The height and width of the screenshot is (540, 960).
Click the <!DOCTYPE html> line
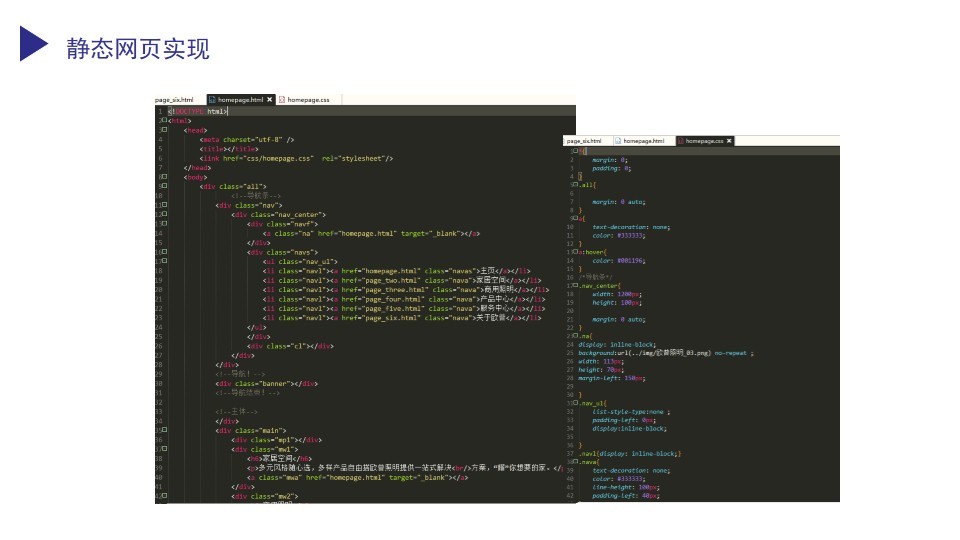click(198, 111)
